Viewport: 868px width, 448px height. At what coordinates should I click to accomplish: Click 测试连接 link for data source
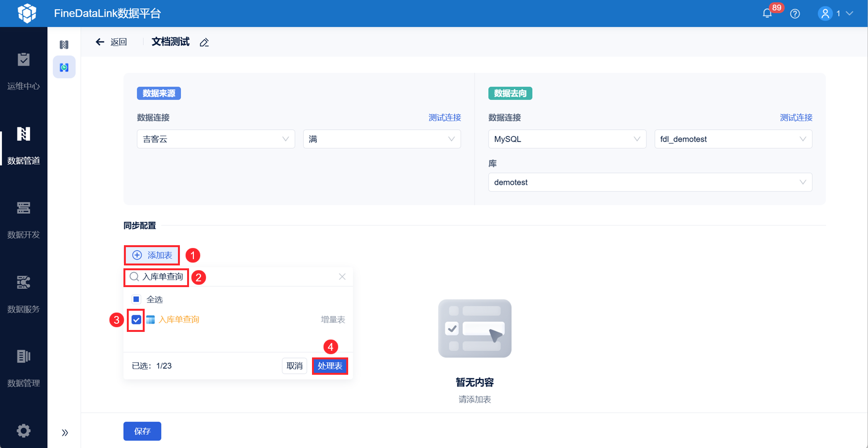point(445,118)
